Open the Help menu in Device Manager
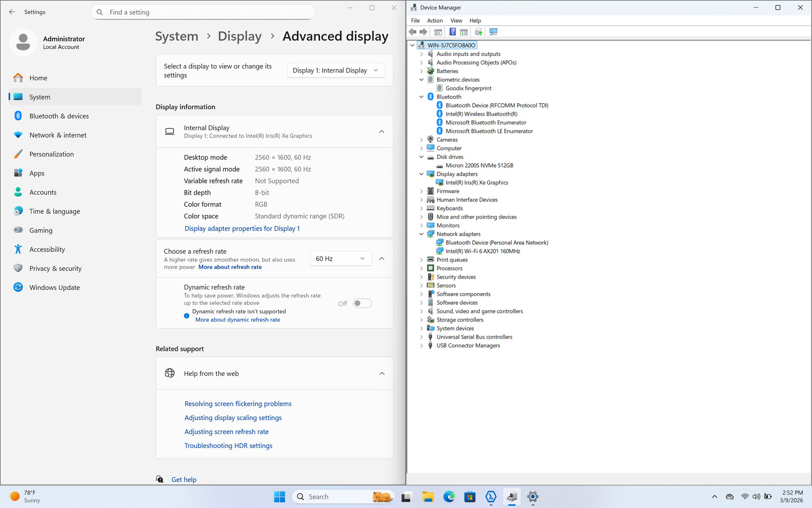This screenshot has height=508, width=812. 475,21
